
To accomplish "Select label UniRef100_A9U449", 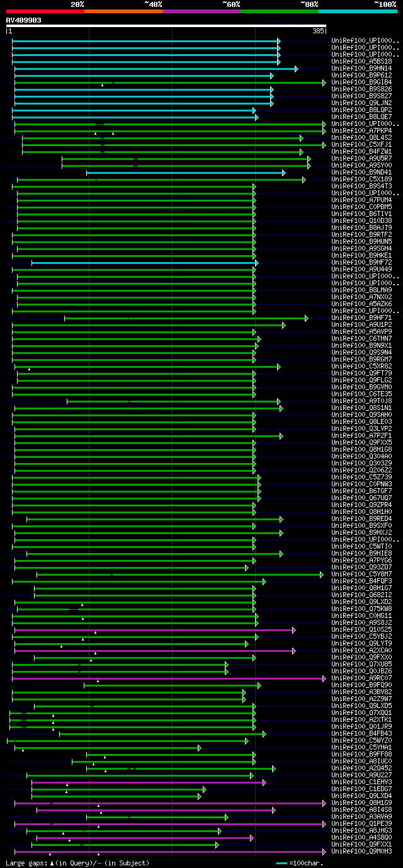I will click(x=363, y=270).
